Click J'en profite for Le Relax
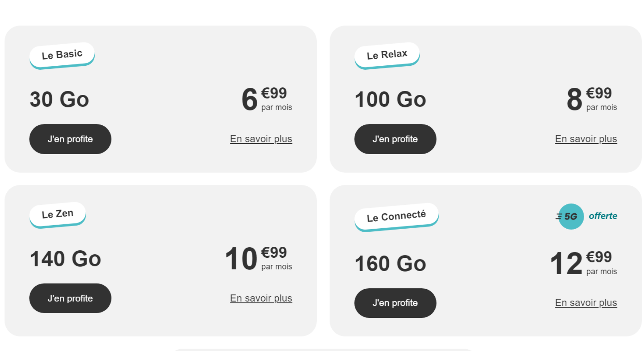This screenshot has width=644, height=362. point(395,139)
